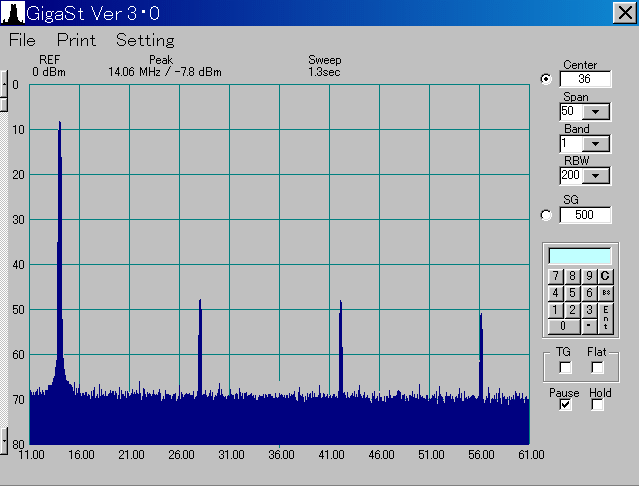Click the Center frequency field showing 36

(585, 79)
